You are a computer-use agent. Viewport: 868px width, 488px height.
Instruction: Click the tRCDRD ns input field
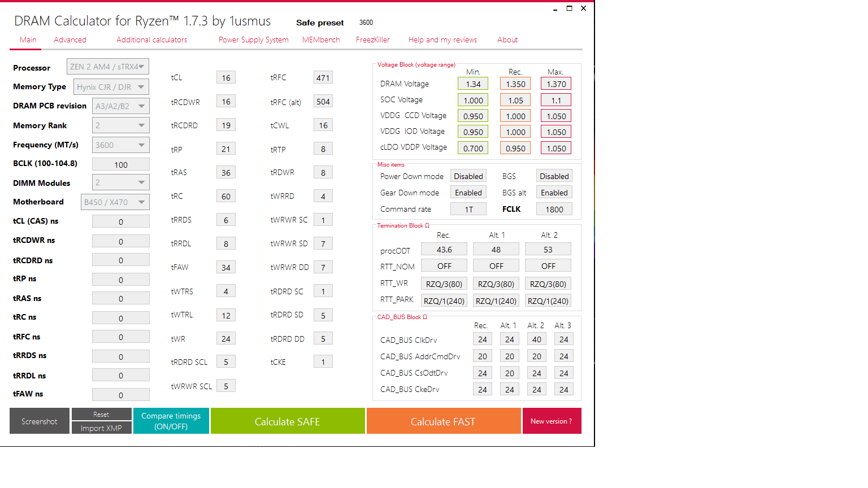(x=121, y=260)
